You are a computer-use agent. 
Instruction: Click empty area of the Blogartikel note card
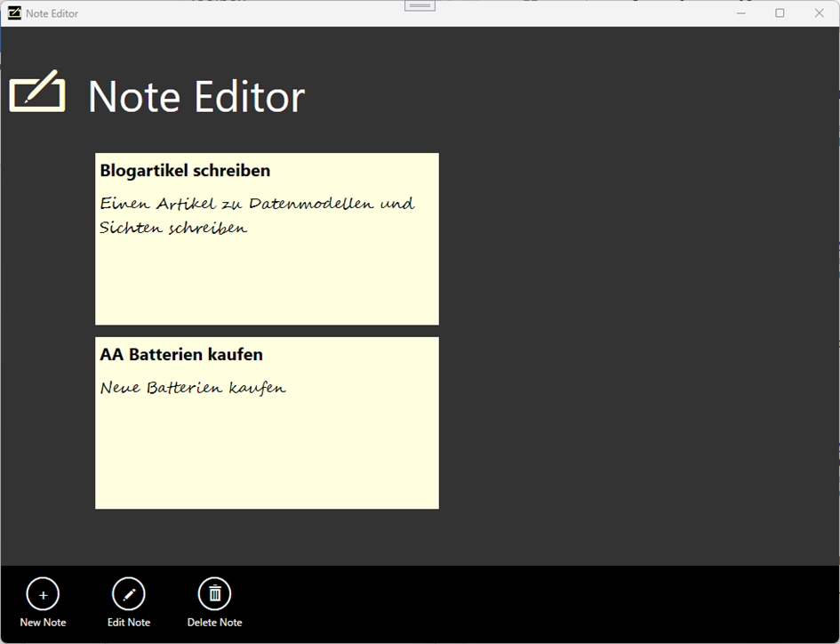(267, 285)
